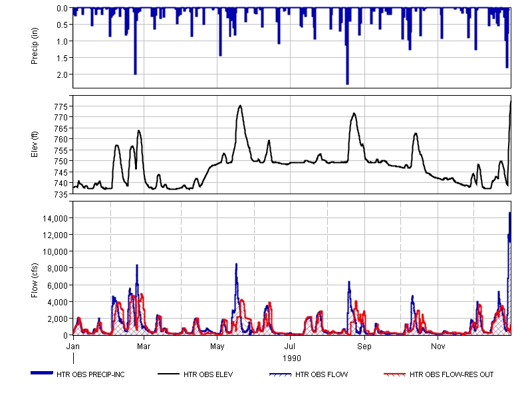The image size is (532, 417).
Task: Click the 6,000 flow axis value
Action: point(58,285)
